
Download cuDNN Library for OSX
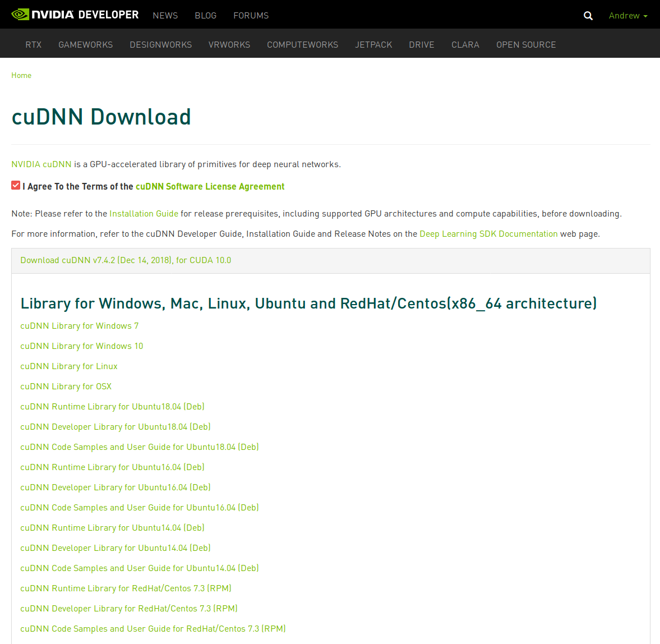click(66, 387)
